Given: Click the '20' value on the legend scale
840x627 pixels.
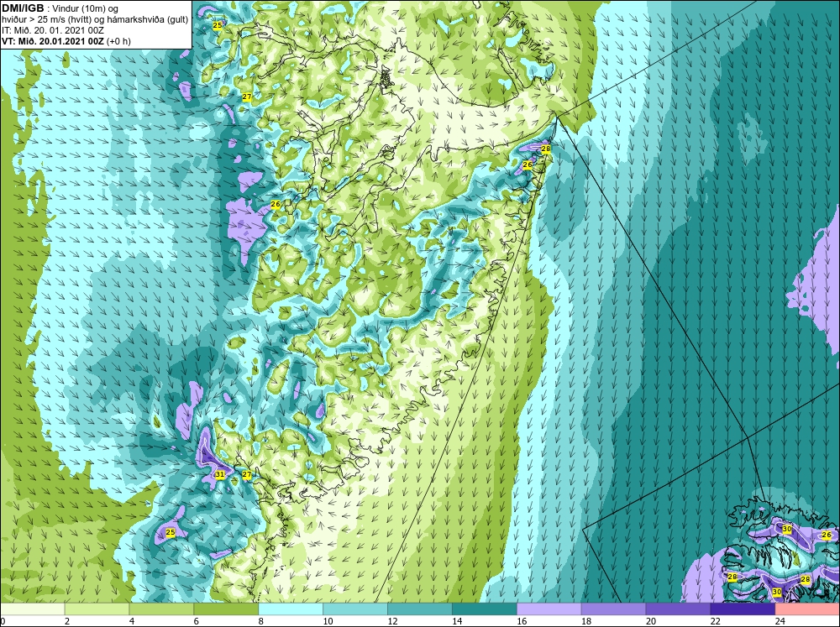Looking at the screenshot, I should (651, 621).
